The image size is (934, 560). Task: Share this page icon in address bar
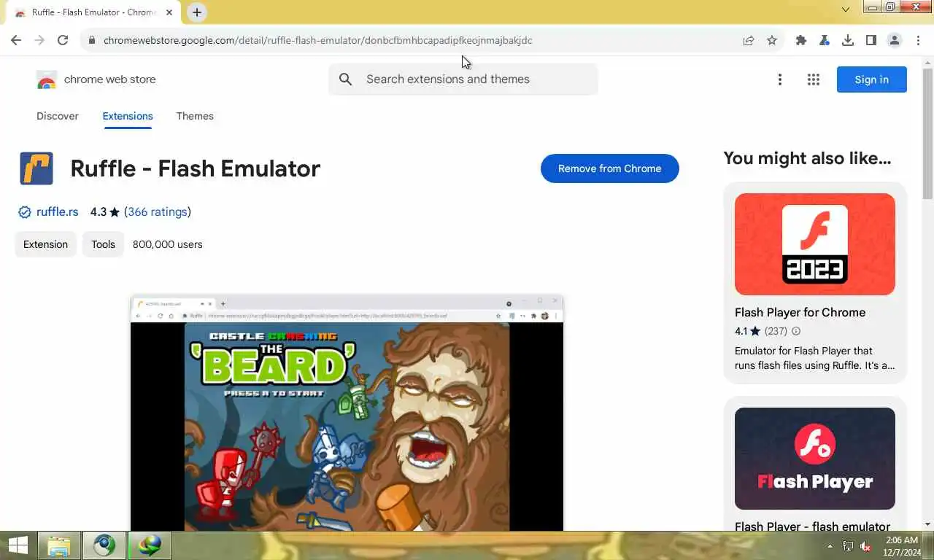[749, 40]
